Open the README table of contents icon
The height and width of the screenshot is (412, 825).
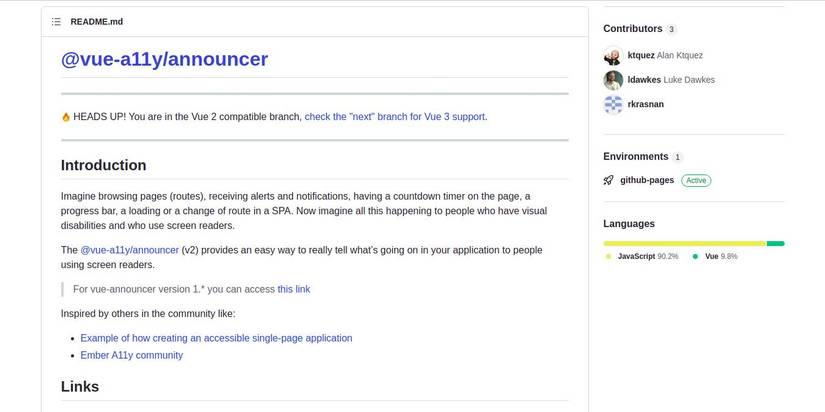click(x=56, y=22)
